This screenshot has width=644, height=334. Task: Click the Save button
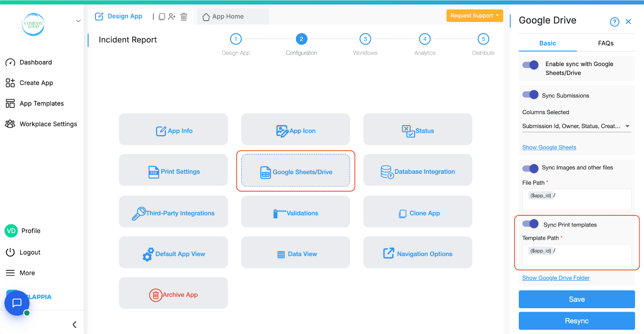click(x=577, y=299)
